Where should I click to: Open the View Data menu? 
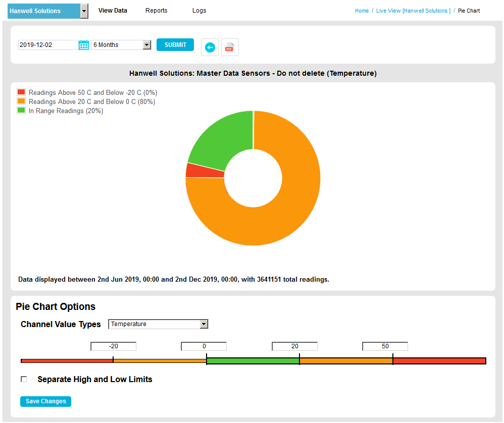[113, 11]
